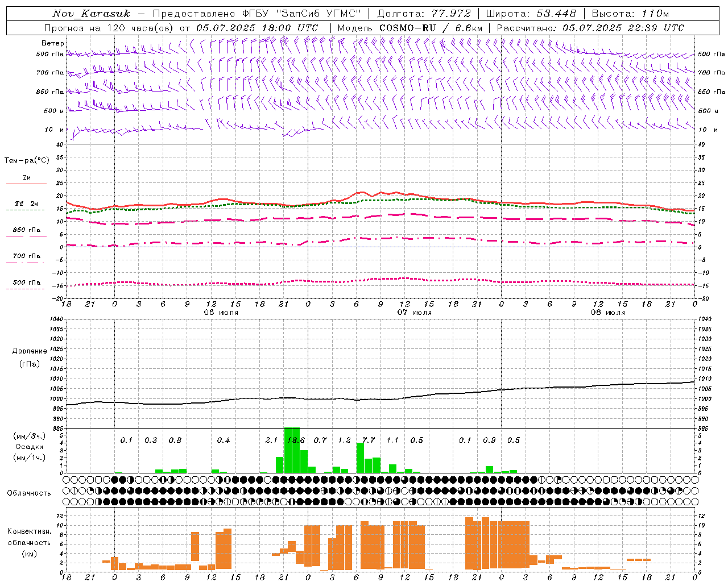Click the '0.8' precipitation total value
The width and height of the screenshot is (728, 582).
coord(175,440)
